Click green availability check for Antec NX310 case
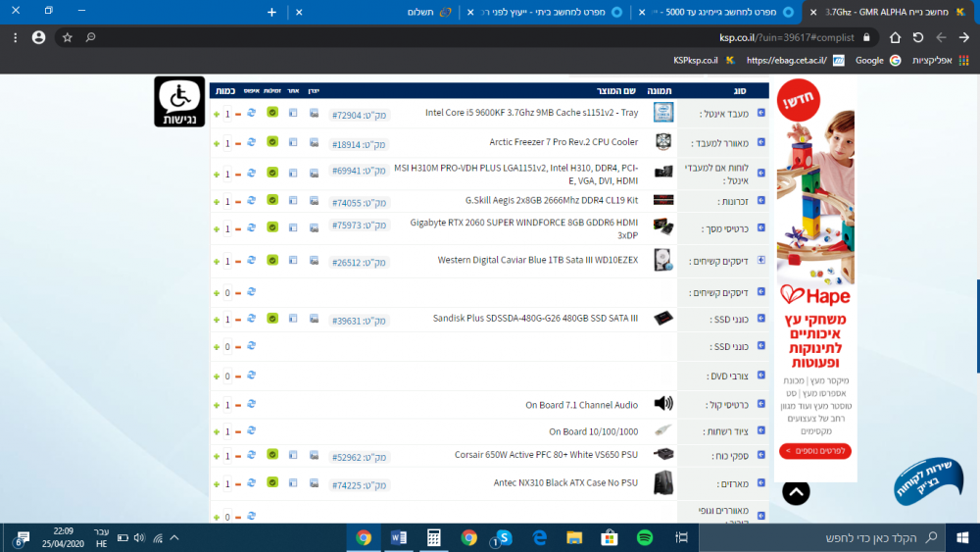980x552 pixels. click(x=272, y=483)
